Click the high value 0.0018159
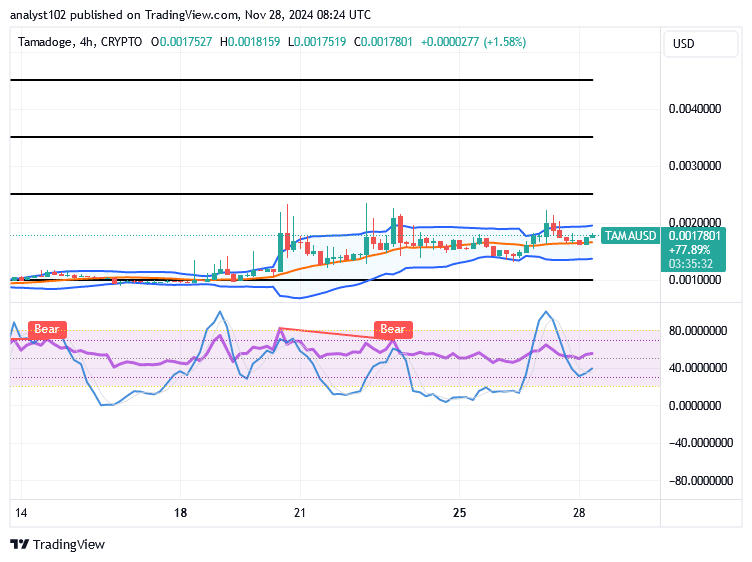The width and height of the screenshot is (752, 562). [254, 42]
